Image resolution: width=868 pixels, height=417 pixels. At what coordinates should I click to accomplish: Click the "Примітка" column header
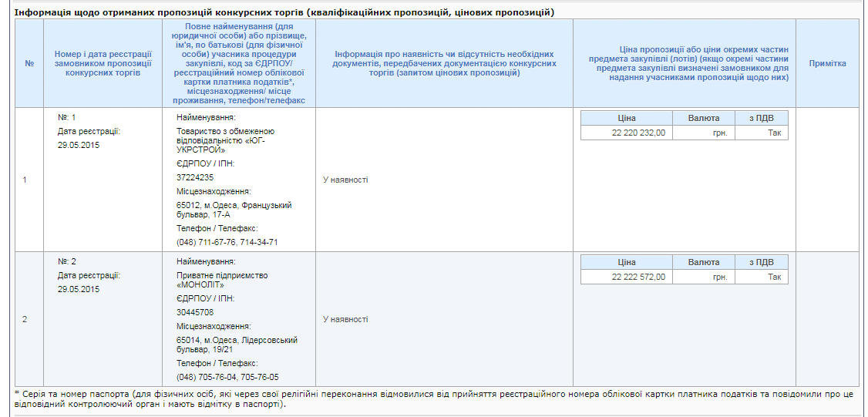827,63
